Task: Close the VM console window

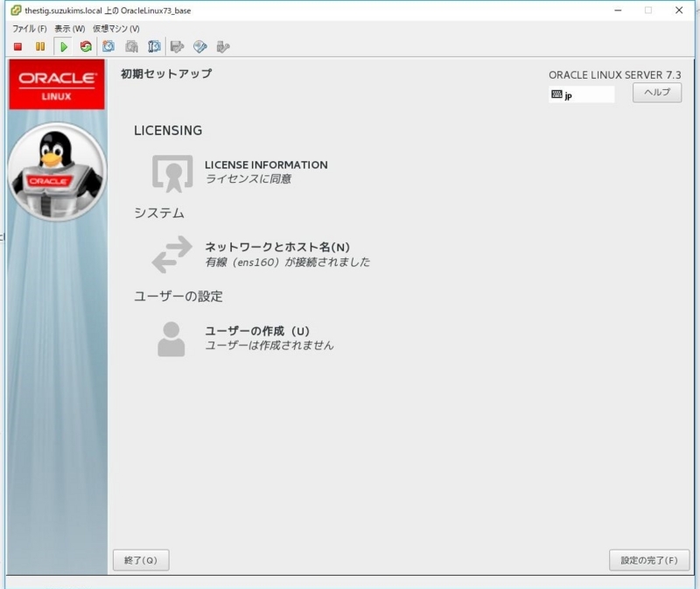Action: [x=679, y=11]
